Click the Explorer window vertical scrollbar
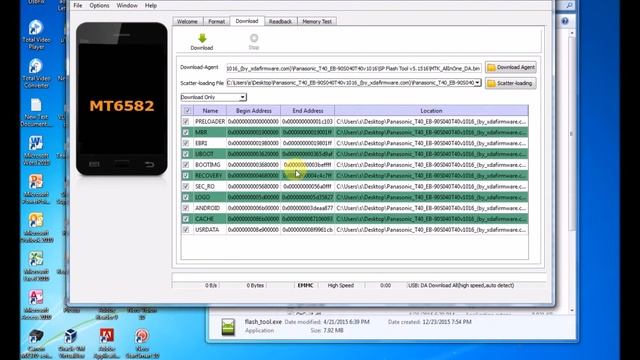640x360 pixels. pyautogui.click(x=571, y=171)
